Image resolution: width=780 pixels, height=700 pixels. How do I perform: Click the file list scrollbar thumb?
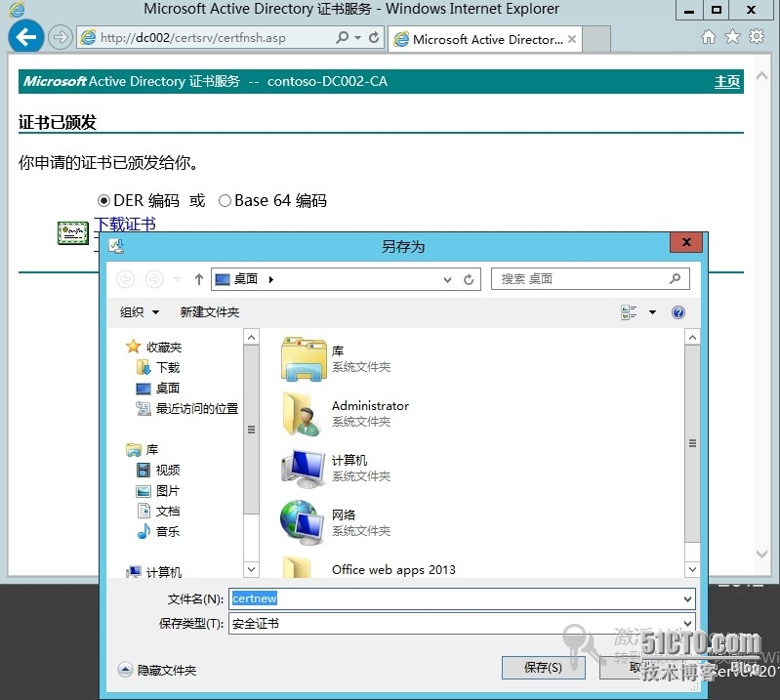[692, 444]
